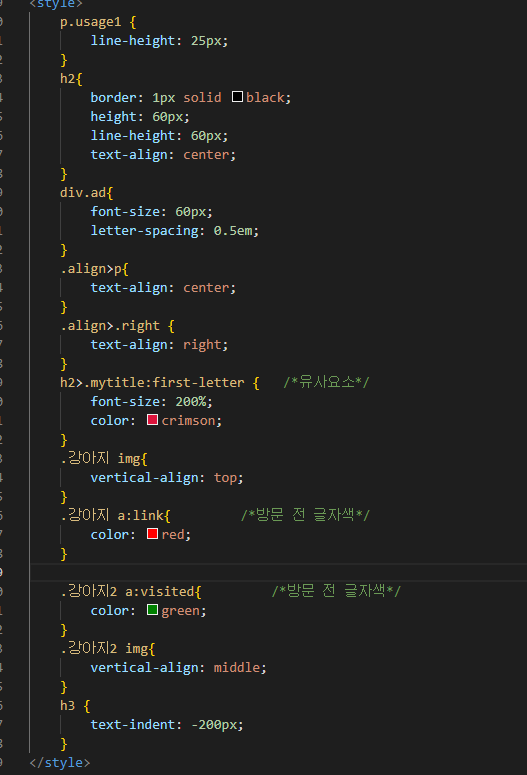Click the closing </style> tag
The image size is (527, 775).
[60, 763]
